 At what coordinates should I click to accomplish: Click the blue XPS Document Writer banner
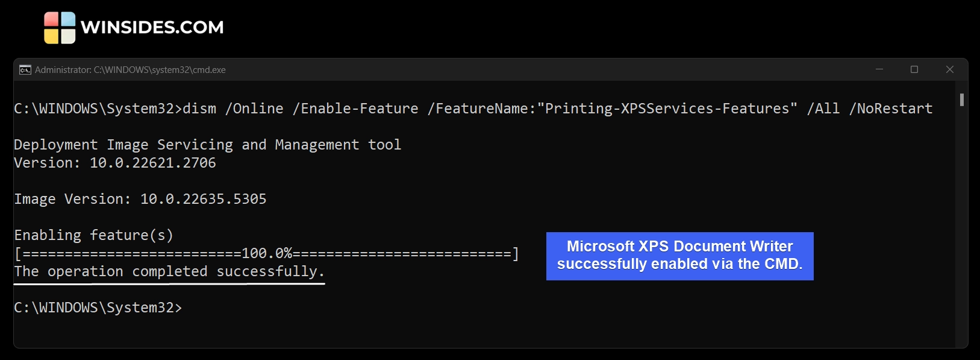point(679,256)
